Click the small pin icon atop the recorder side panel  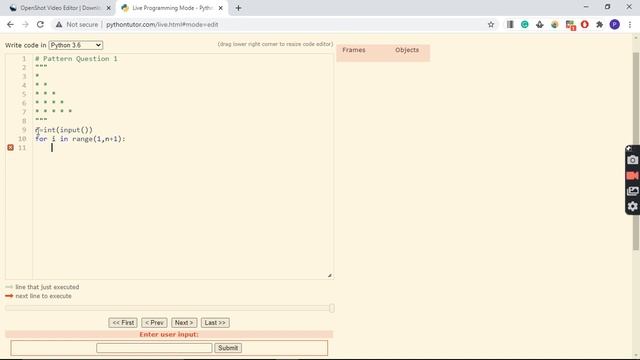point(629,148)
